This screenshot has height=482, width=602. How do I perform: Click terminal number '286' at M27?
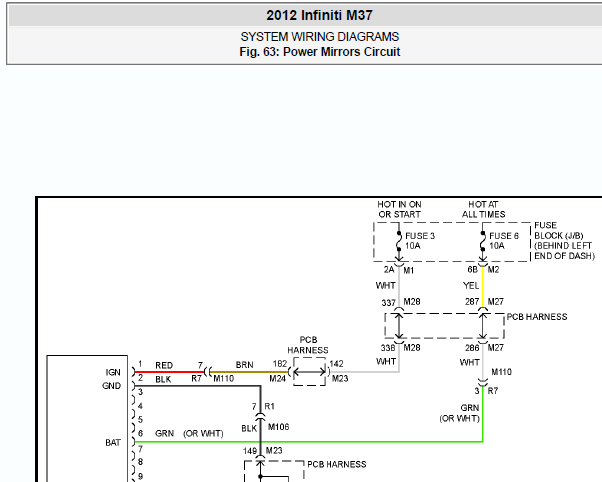point(472,348)
